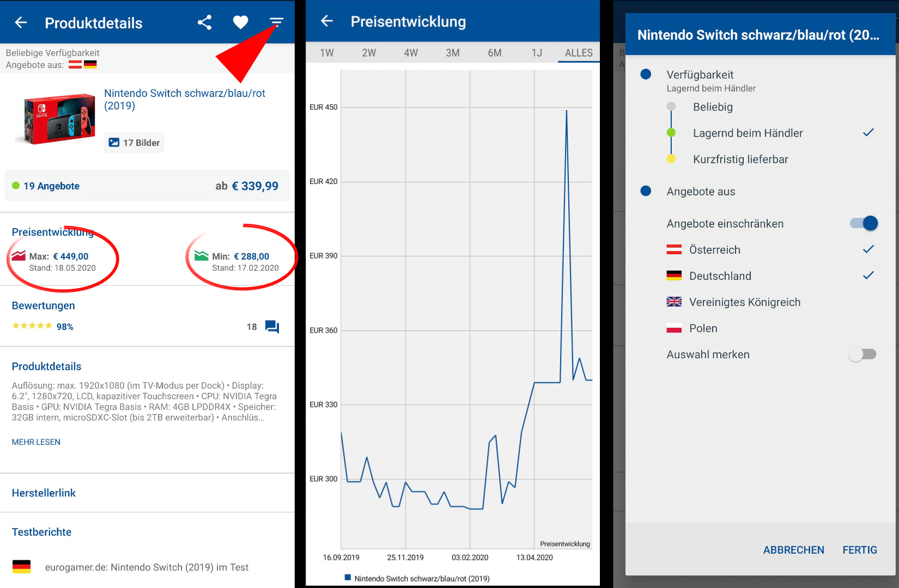The image size is (899, 588).
Task: Enable the Auswahl merken switch
Action: pyautogui.click(x=862, y=354)
